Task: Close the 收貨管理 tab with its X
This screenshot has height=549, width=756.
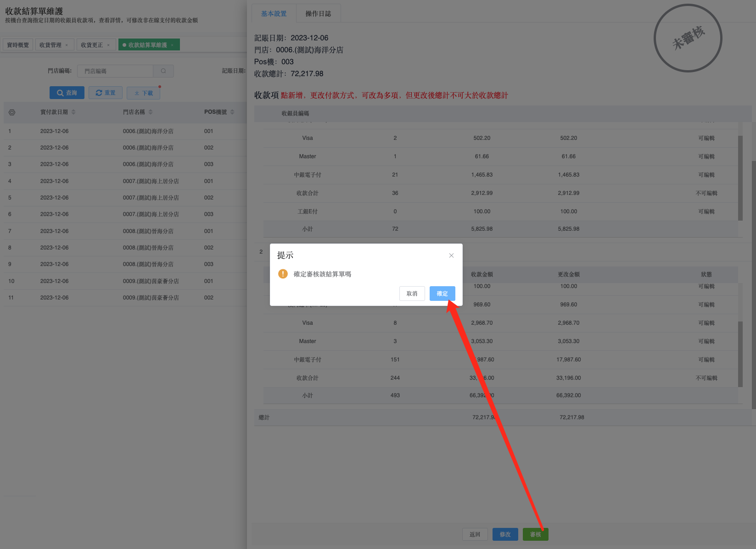Action: coord(67,45)
